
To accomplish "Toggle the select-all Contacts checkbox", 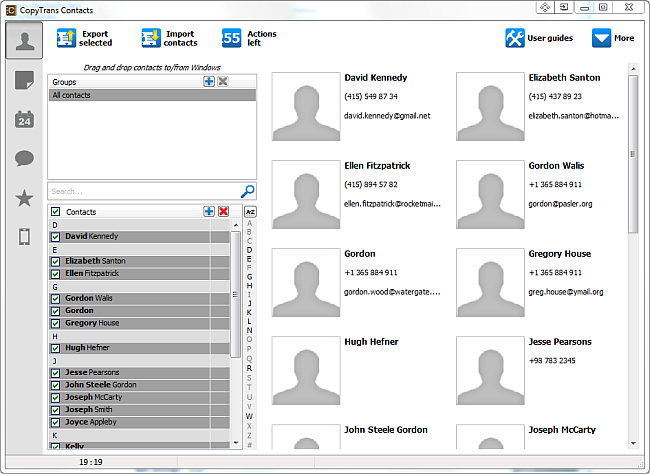I will click(55, 211).
